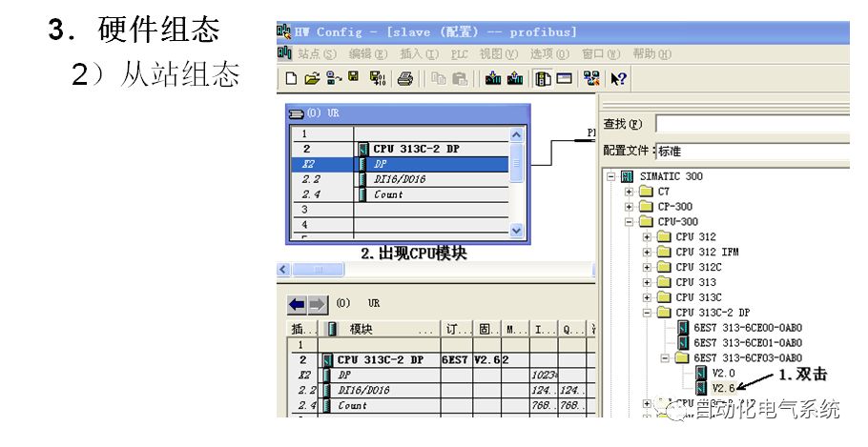868x447 pixels.
Task: Click the CPU-300 folder icon
Action: pyautogui.click(x=646, y=221)
